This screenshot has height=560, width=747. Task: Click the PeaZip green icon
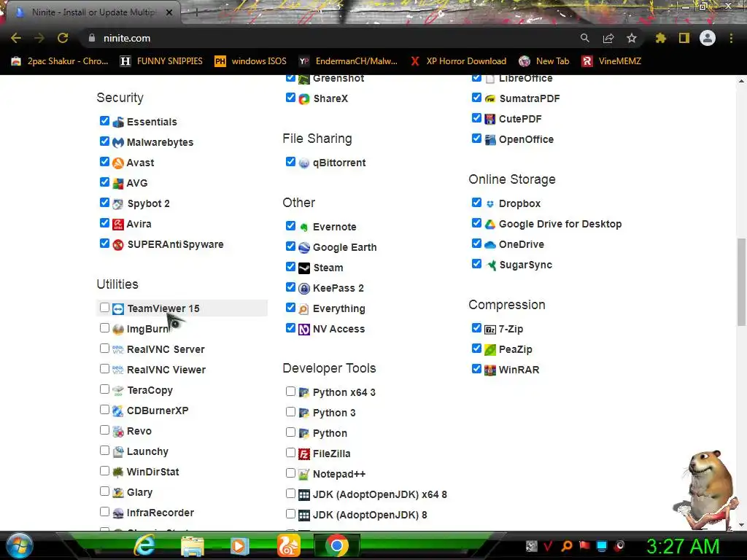489,349
